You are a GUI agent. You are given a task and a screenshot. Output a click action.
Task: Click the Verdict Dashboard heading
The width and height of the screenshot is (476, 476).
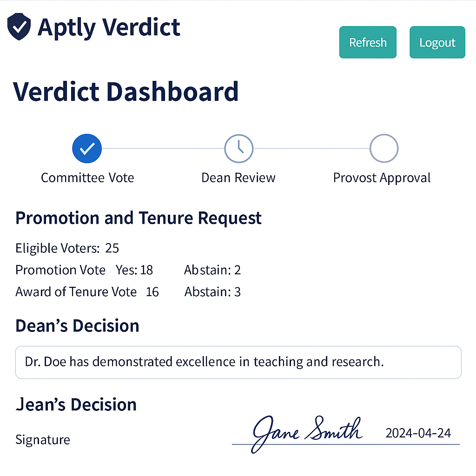pos(126,92)
